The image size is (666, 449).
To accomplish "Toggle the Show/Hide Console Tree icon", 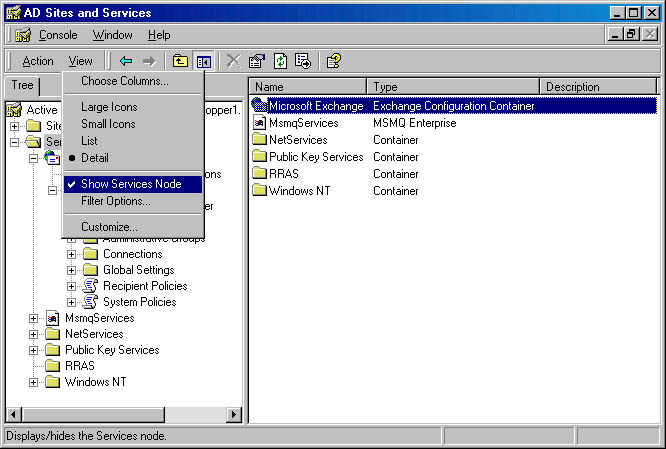I will [204, 61].
